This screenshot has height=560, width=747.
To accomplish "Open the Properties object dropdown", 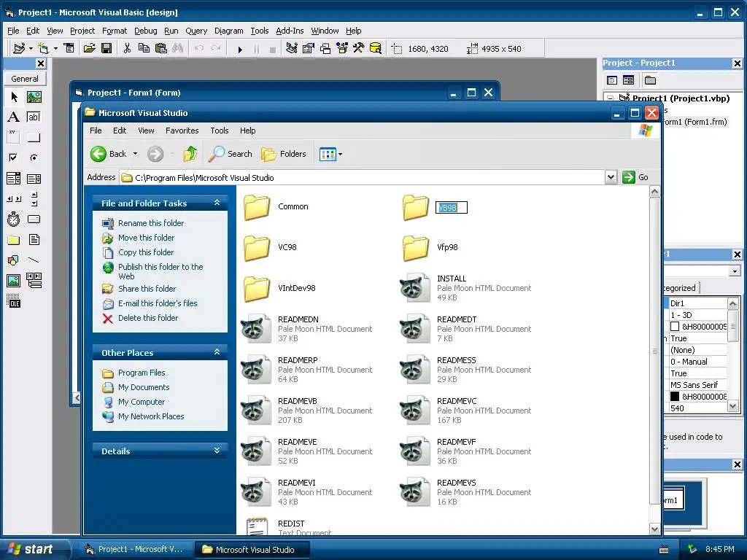I will (735, 271).
